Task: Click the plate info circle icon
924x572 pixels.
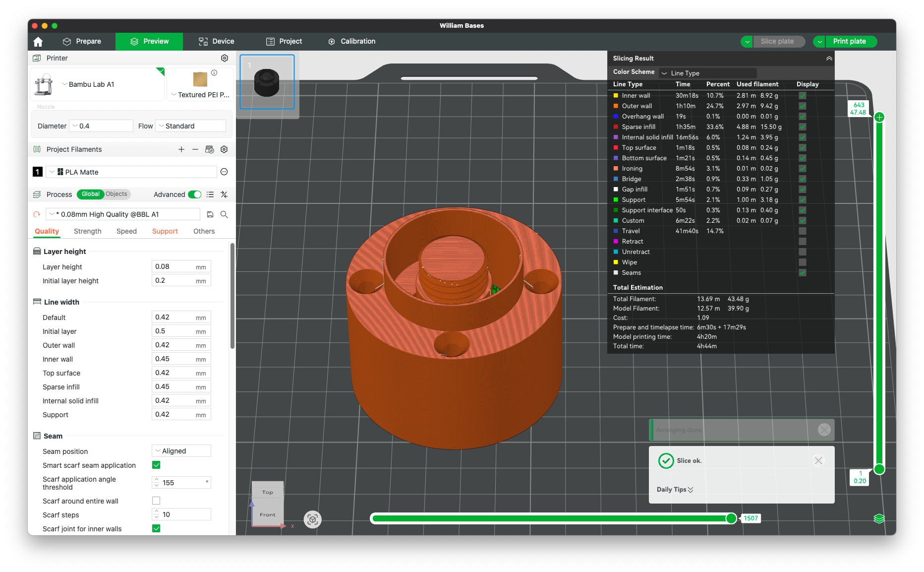Action: [x=214, y=72]
